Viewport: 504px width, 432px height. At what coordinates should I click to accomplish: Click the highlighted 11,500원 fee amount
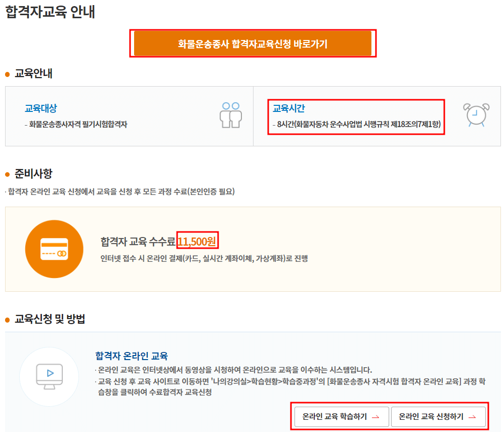[197, 241]
